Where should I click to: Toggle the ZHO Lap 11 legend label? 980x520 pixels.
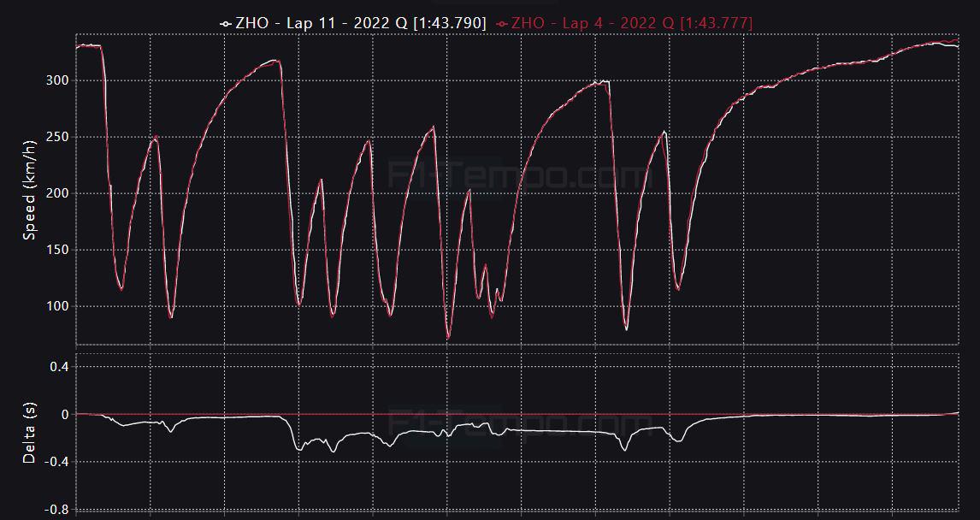pyautogui.click(x=361, y=23)
